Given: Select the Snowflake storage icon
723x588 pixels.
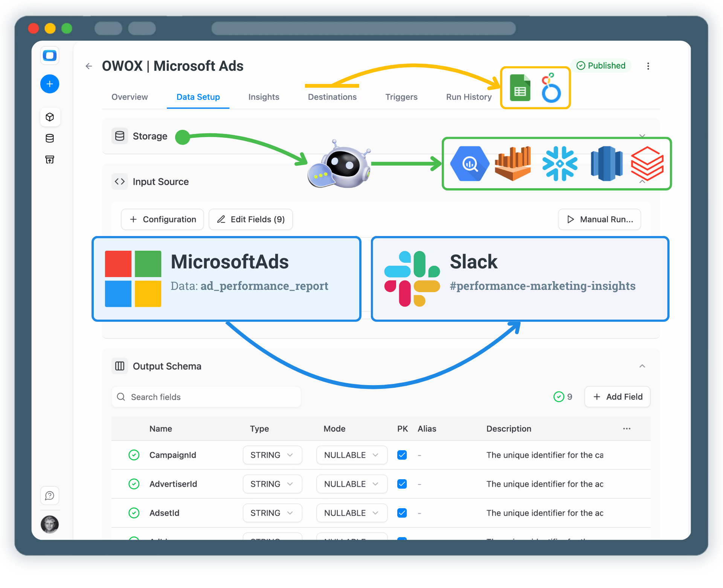Looking at the screenshot, I should [560, 163].
